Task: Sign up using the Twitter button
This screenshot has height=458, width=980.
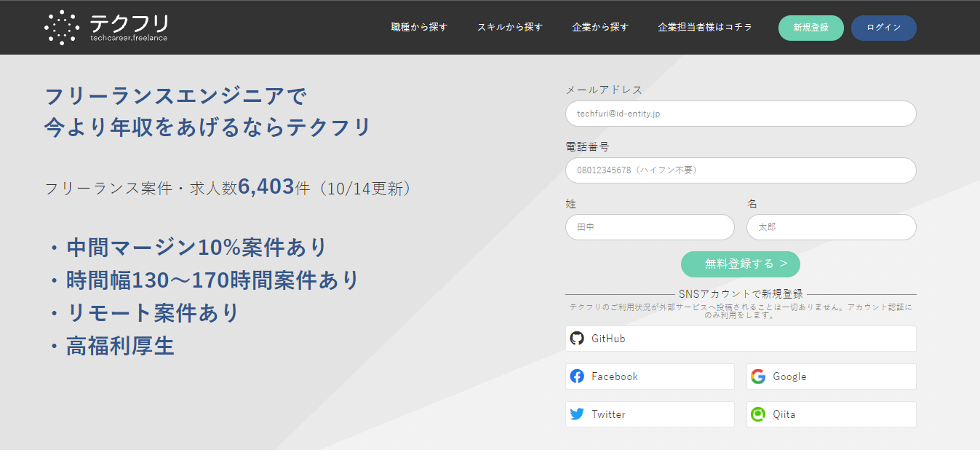Action: click(x=650, y=414)
